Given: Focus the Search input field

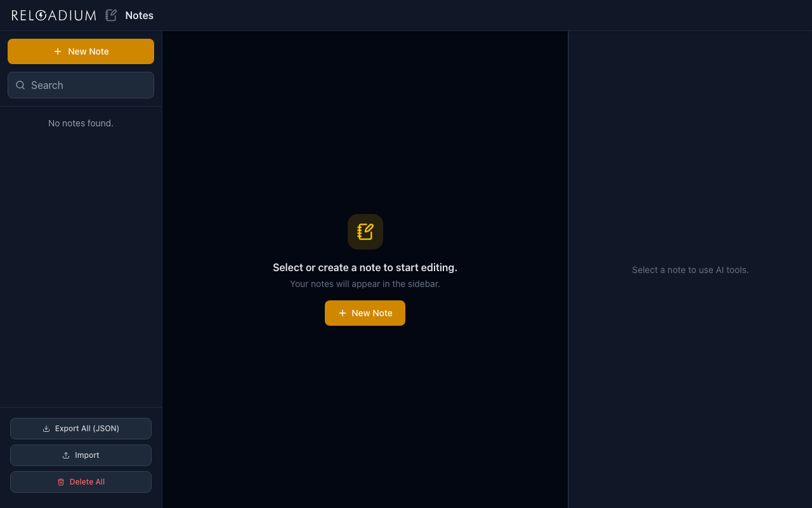Looking at the screenshot, I should click(89, 85).
